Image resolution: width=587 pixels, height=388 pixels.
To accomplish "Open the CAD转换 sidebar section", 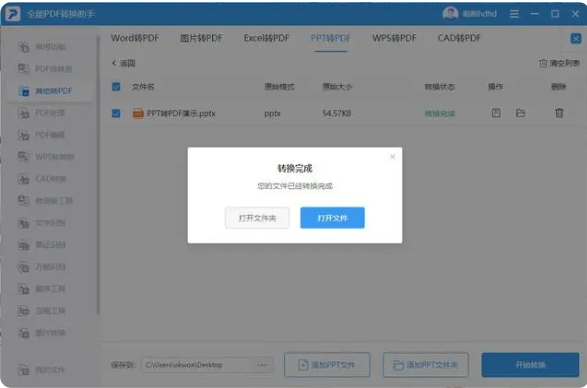I will coord(42,179).
